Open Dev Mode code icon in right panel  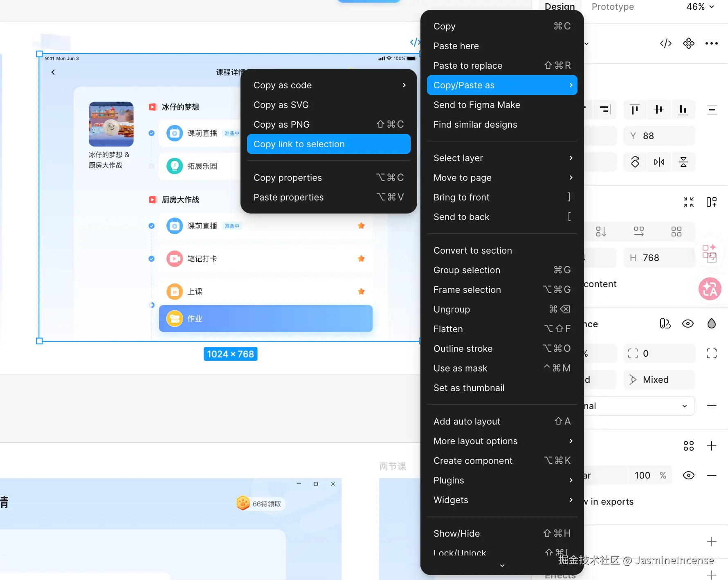pyautogui.click(x=665, y=43)
